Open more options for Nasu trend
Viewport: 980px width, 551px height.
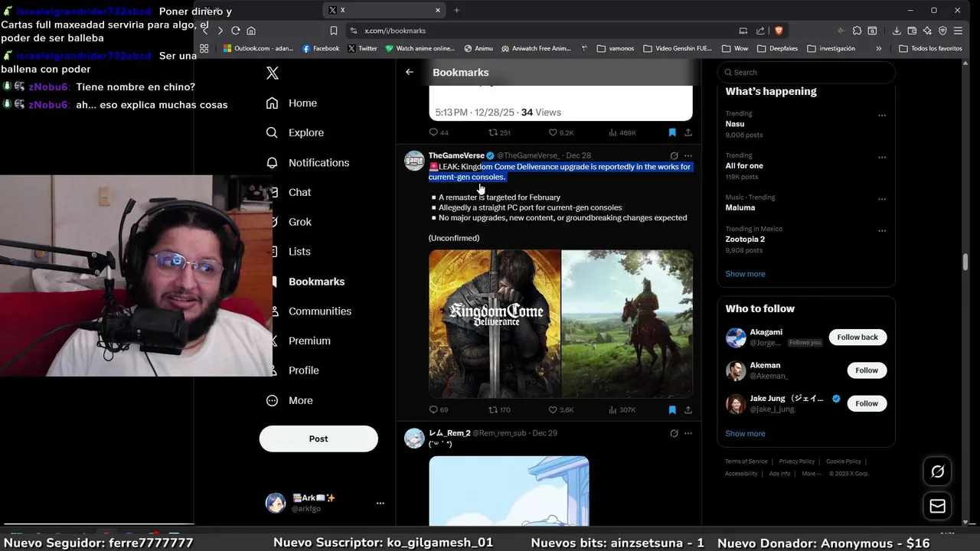pos(882,116)
